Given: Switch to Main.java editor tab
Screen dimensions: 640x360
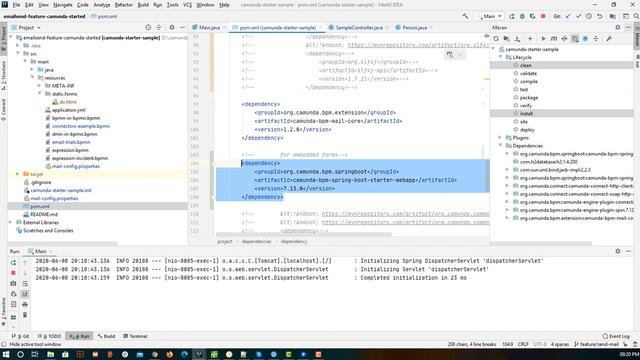Looking at the screenshot, I should [209, 27].
